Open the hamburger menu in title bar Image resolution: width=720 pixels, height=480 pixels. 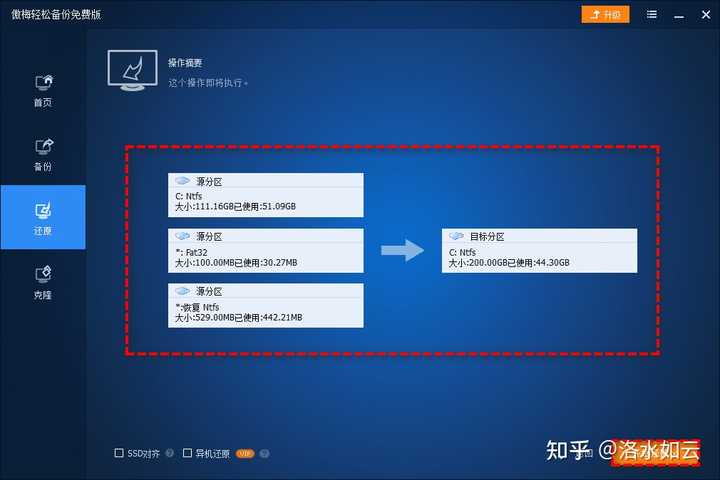coord(652,15)
